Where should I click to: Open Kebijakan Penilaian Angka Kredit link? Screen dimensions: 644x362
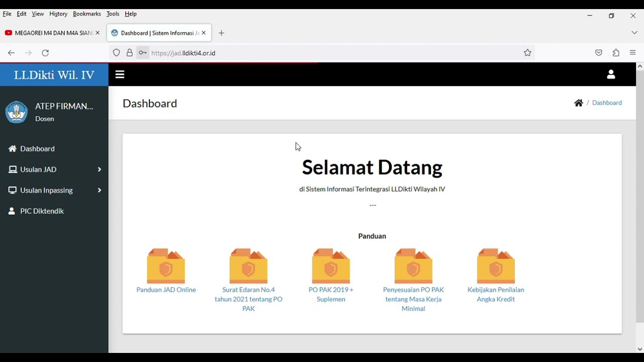click(x=496, y=294)
